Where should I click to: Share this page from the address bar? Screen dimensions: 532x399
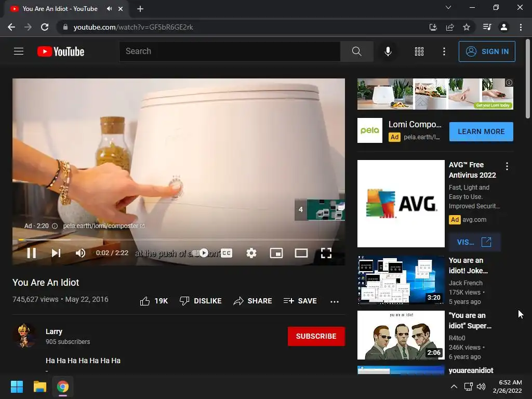tap(450, 27)
